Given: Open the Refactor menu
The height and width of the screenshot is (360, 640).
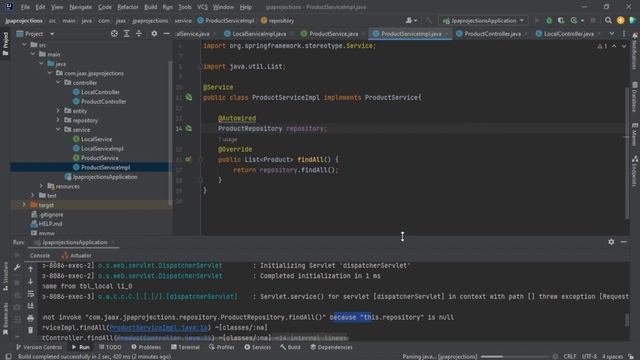Looking at the screenshot, I should tap(128, 7).
